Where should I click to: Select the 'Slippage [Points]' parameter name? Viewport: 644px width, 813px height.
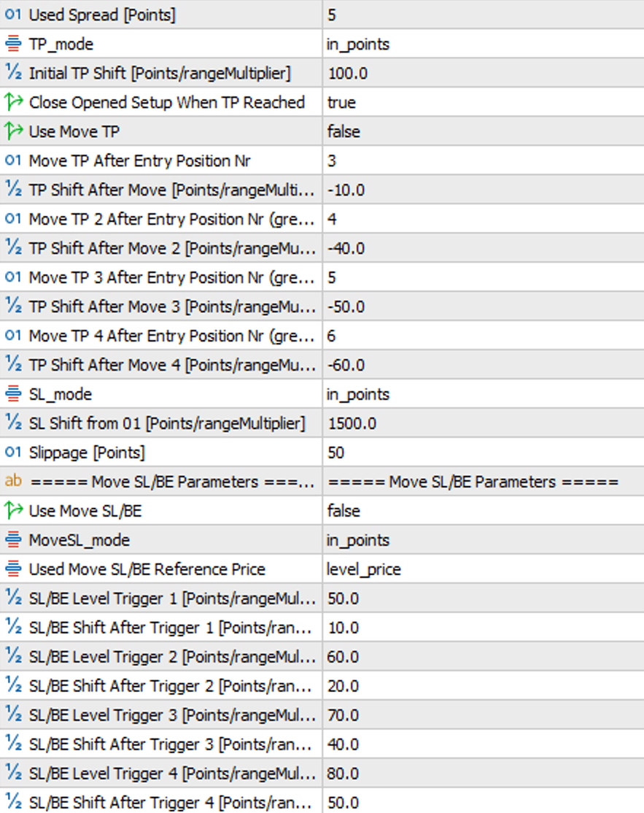pos(87,452)
